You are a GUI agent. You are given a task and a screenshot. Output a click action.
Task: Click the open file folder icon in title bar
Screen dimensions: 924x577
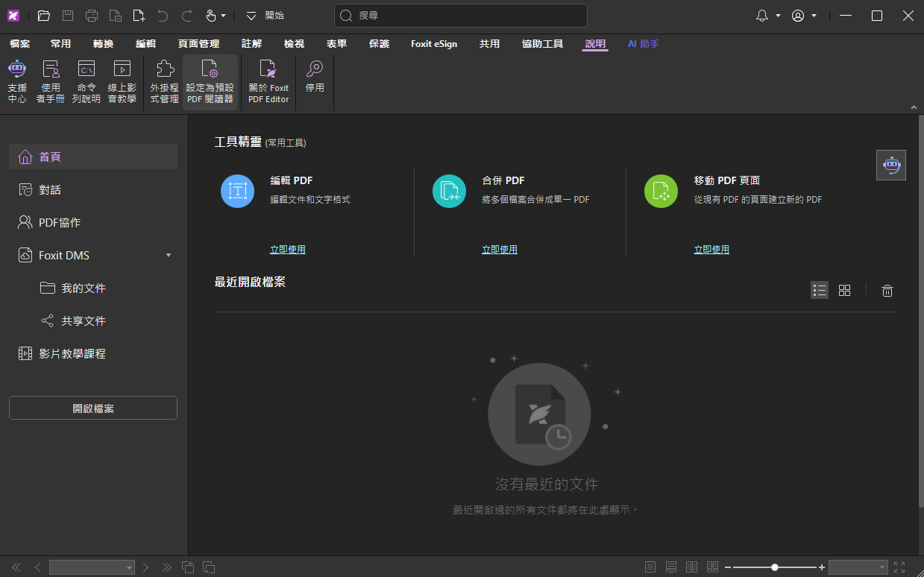point(44,16)
